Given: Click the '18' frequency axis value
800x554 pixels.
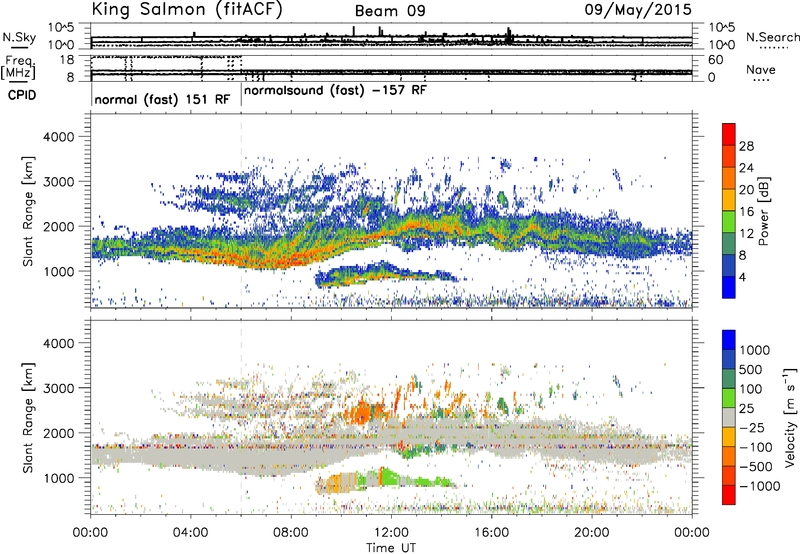Looking at the screenshot, I should coord(67,60).
